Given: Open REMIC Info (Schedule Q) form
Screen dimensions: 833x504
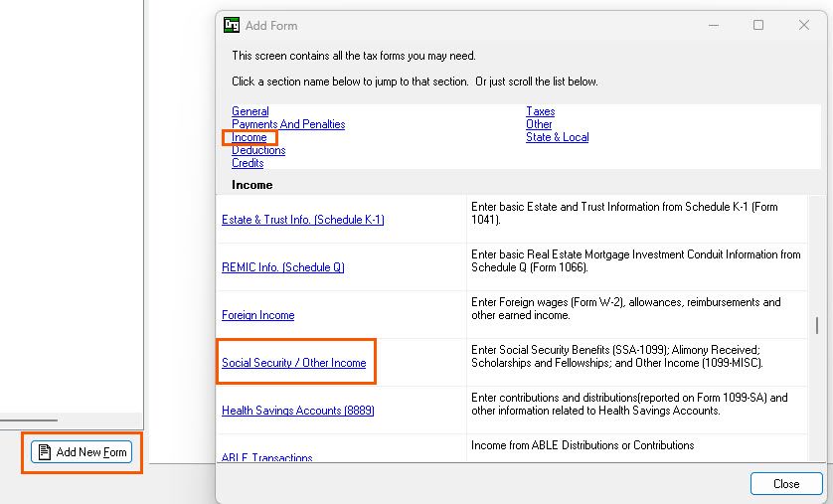Looking at the screenshot, I should pyautogui.click(x=282, y=267).
